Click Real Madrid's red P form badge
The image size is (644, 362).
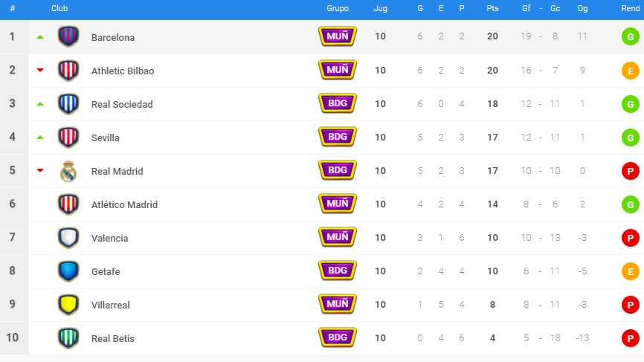click(630, 171)
